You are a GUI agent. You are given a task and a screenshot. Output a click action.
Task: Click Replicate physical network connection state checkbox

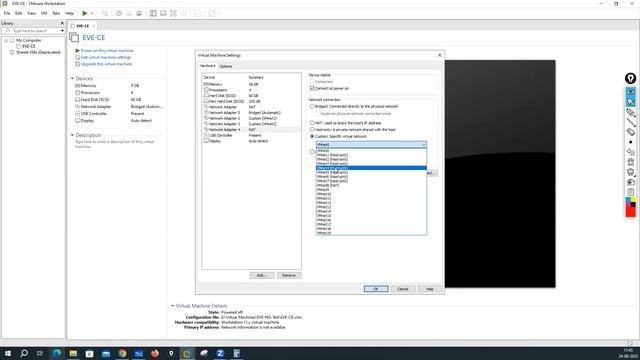click(x=318, y=113)
